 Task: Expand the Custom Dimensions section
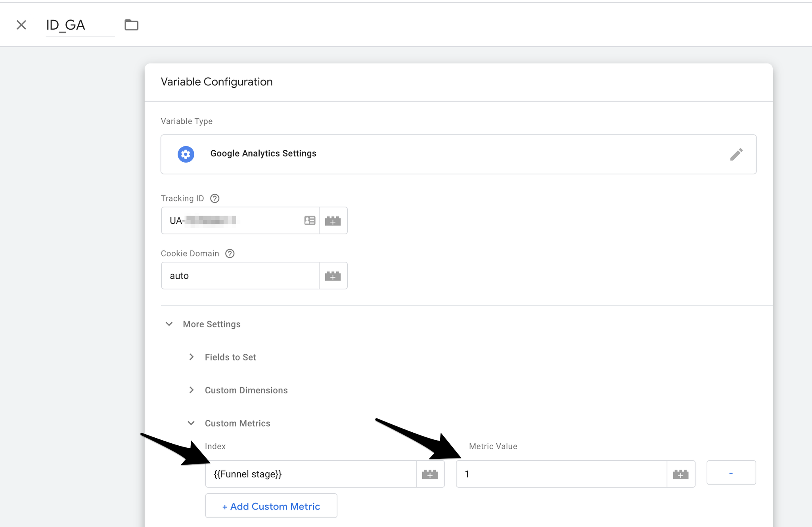click(x=192, y=390)
